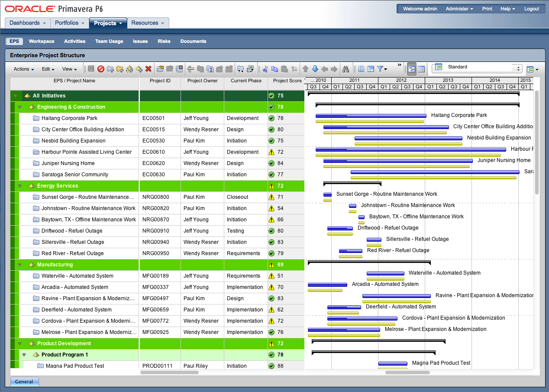Click the Project Owner column header
This screenshot has height=392, width=549.
pos(202,81)
